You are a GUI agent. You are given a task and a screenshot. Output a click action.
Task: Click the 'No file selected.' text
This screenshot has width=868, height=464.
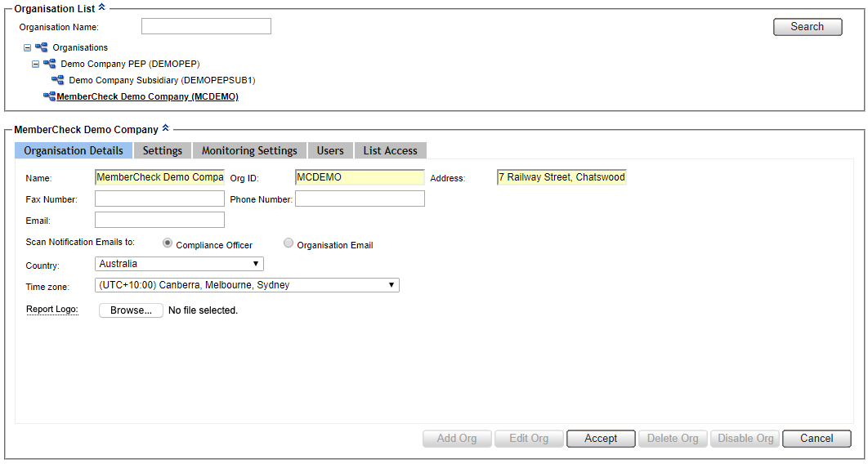tap(204, 310)
